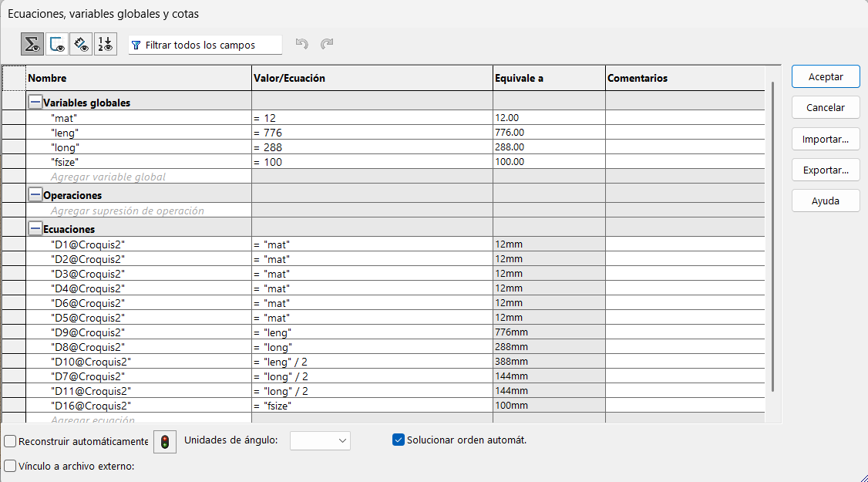868x482 pixels.
Task: Click the Importar... button
Action: (x=825, y=140)
